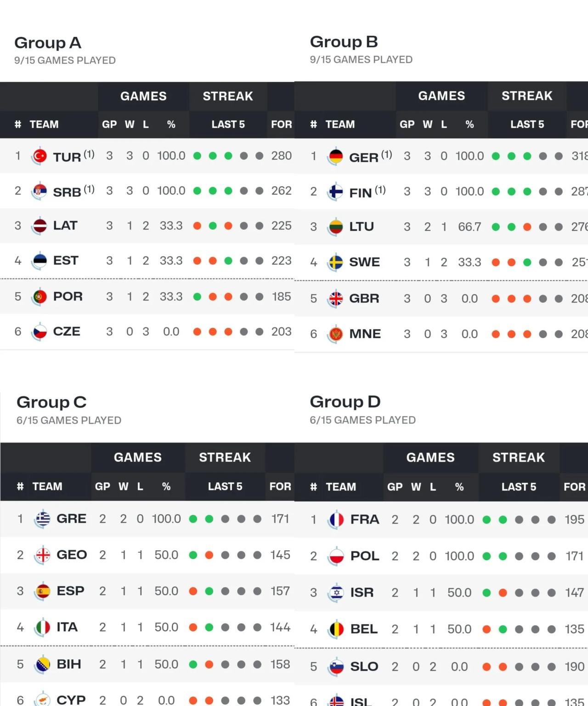Click Group B STREAK column header

[526, 96]
